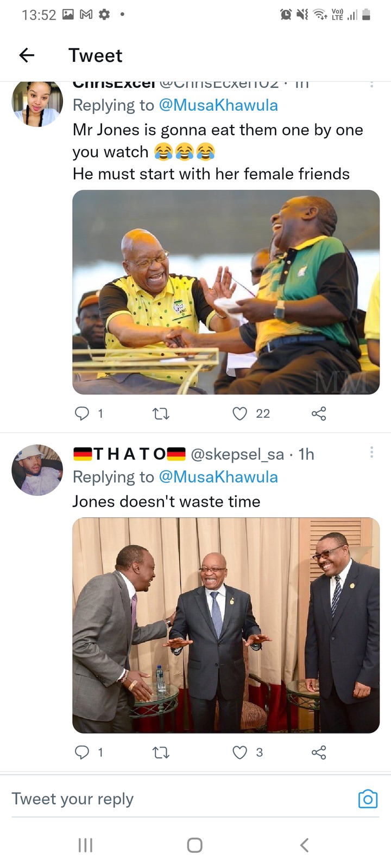Open more options menu on THATO's tweet

click(x=371, y=451)
